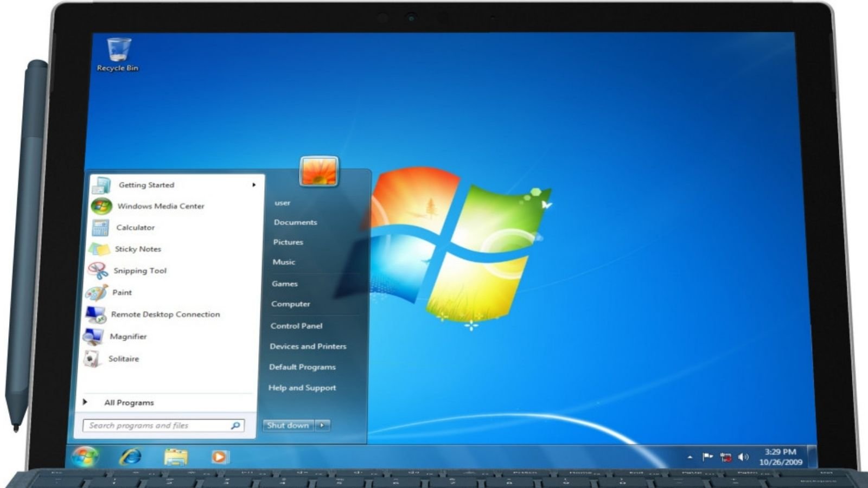Open Action Center flag tray icon
Image resolution: width=868 pixels, height=488 pixels.
click(707, 457)
